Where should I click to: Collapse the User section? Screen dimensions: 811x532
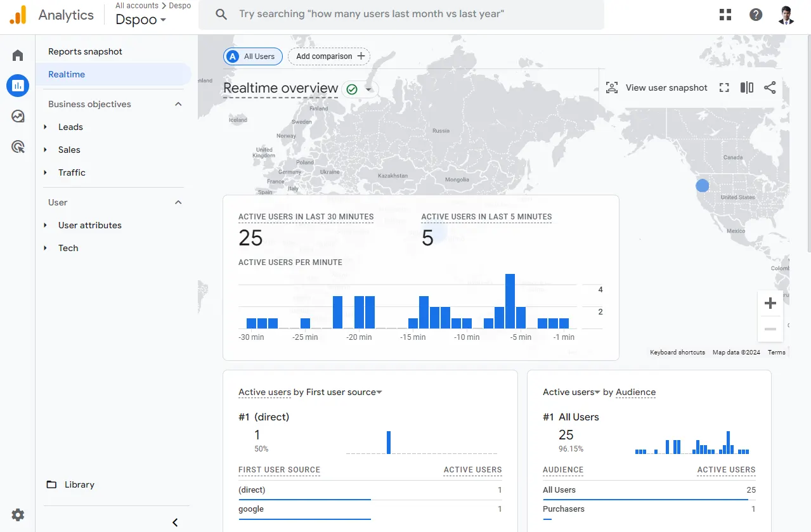(178, 202)
